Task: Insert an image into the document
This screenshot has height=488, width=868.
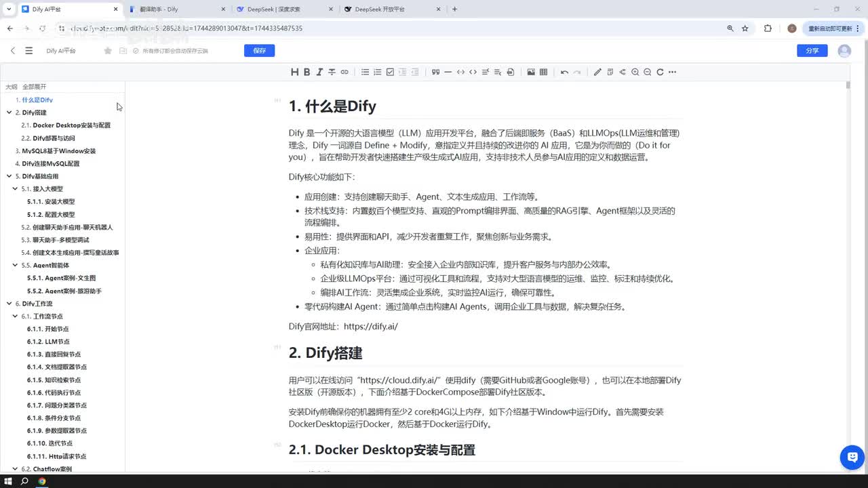Action: [x=531, y=72]
